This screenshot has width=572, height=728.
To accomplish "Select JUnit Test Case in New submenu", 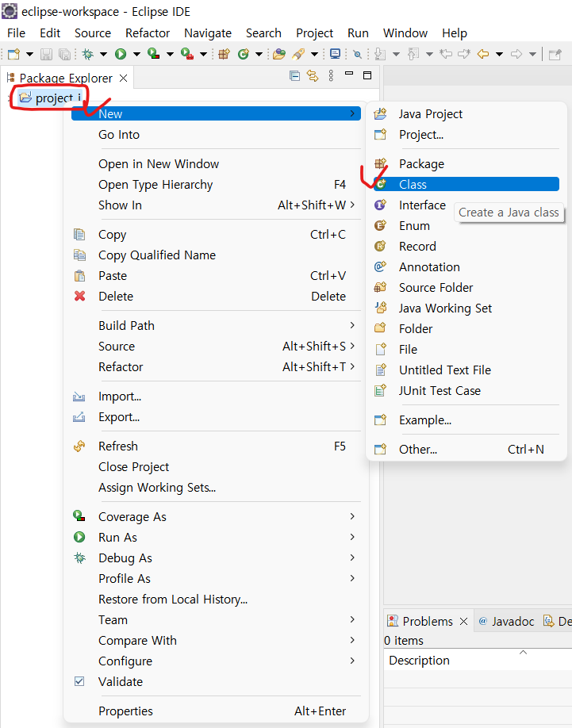I will pyautogui.click(x=466, y=391).
